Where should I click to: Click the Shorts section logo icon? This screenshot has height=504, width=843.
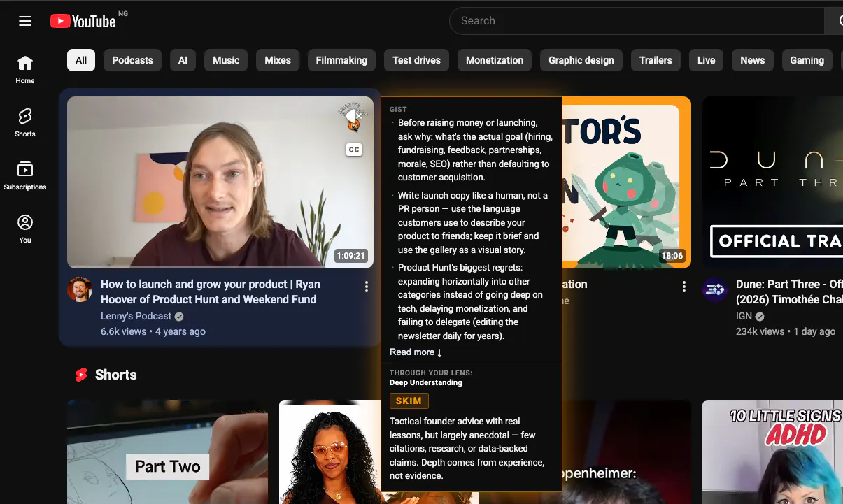point(81,375)
